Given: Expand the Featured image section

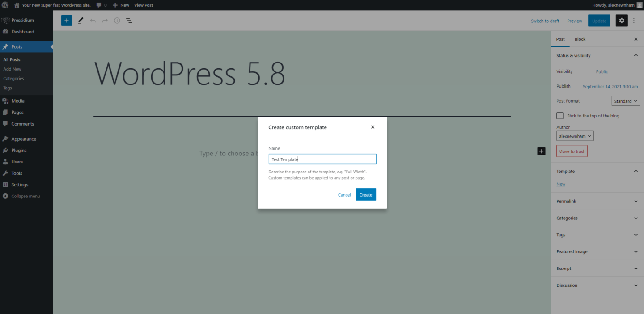Looking at the screenshot, I should tap(597, 252).
